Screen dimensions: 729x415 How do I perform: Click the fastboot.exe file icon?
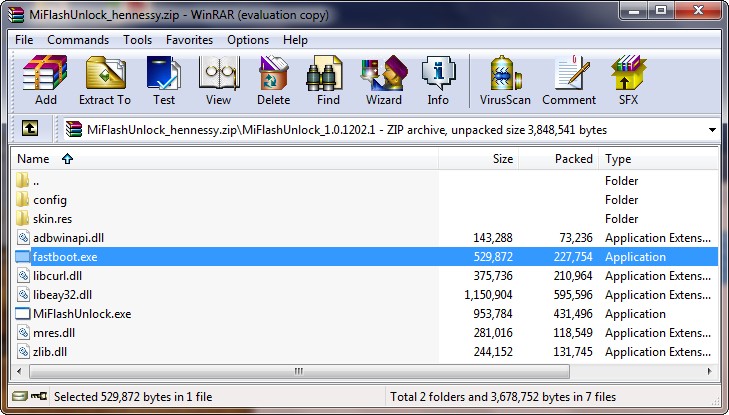point(22,257)
